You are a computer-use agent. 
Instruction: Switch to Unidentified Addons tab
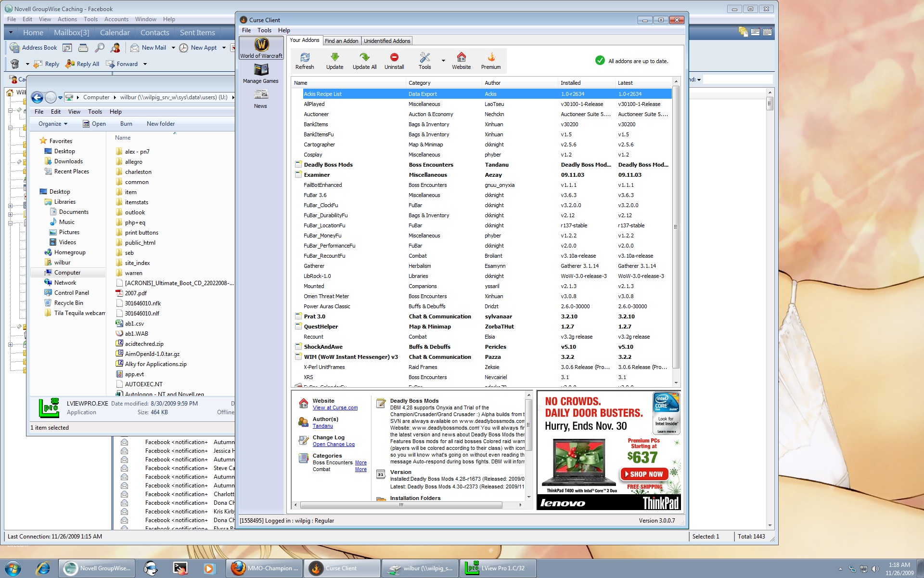coord(387,41)
